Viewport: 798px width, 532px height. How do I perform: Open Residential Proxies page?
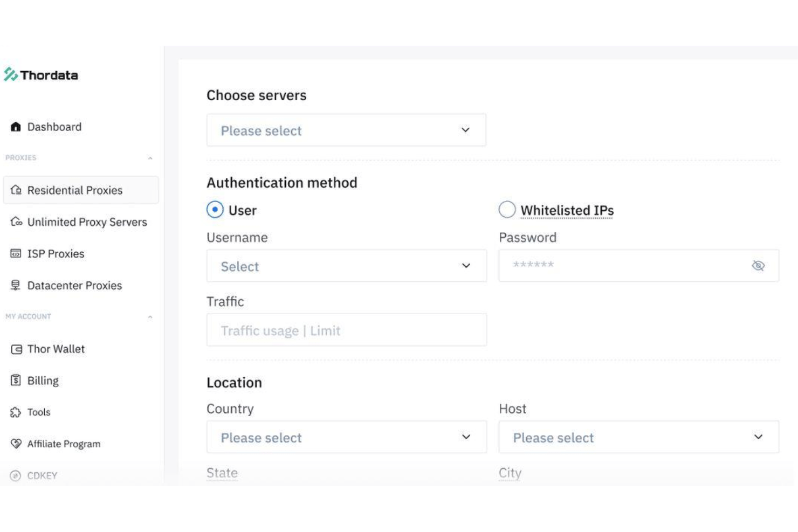81,190
